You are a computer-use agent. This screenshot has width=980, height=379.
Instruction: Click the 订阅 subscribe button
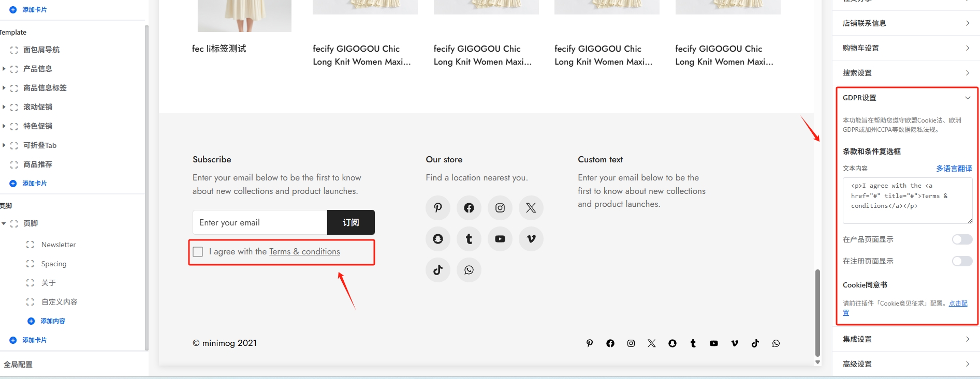tap(350, 222)
